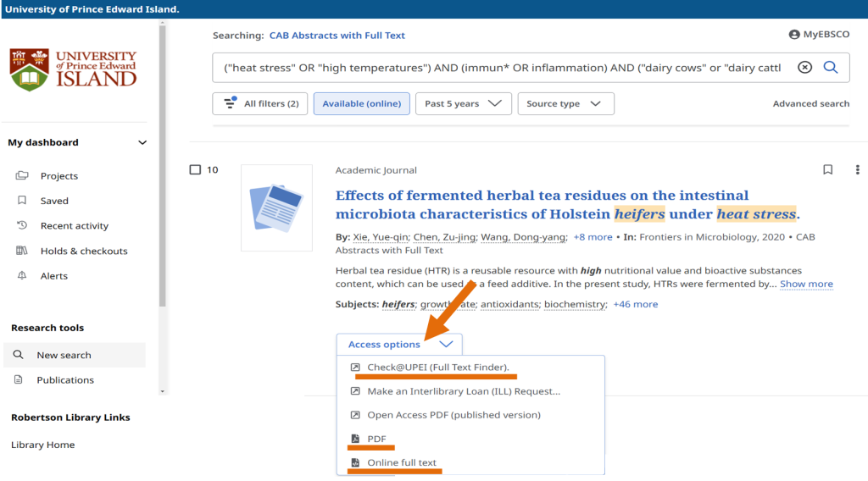Viewport: 868px width, 481px height.
Task: Open MyEBSCO account icon
Action: tap(794, 35)
